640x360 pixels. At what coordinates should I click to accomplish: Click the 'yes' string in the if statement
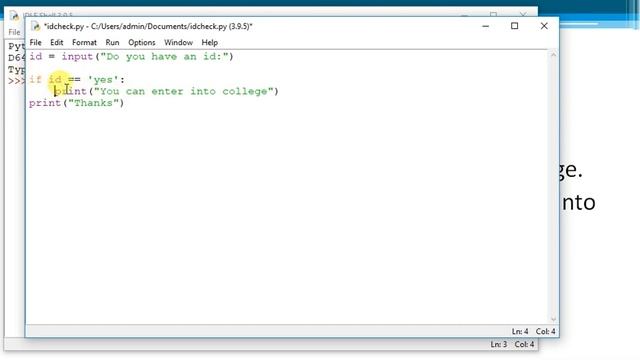[103, 80]
